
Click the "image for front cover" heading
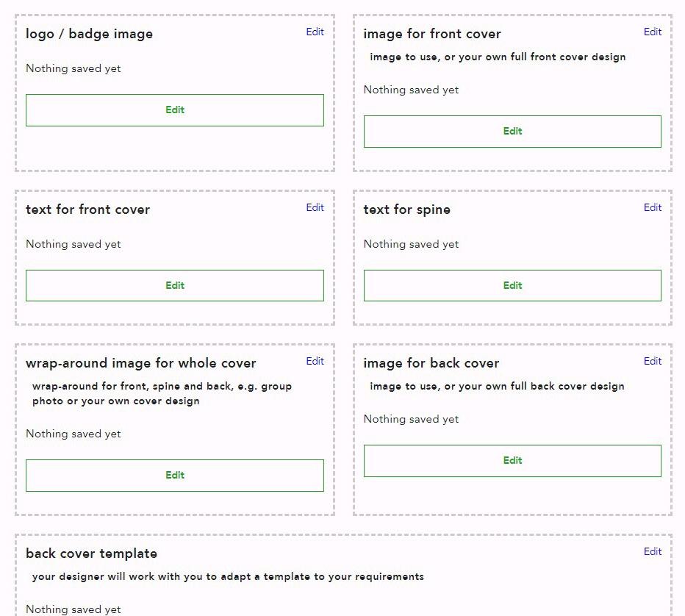[431, 34]
